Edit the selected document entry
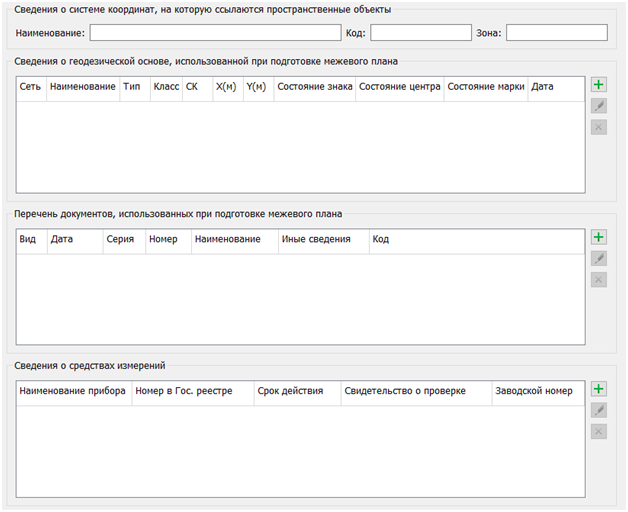The image size is (628, 512). click(599, 258)
